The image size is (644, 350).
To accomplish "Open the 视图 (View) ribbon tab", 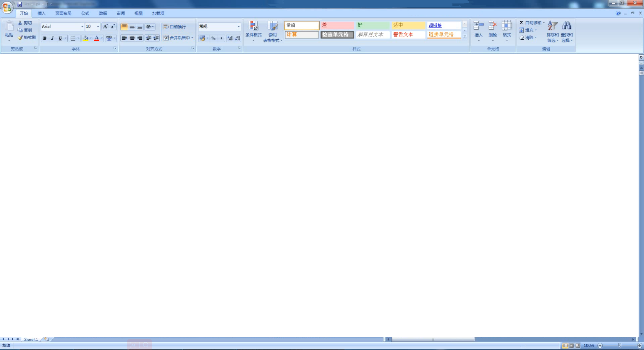I will 138,13.
